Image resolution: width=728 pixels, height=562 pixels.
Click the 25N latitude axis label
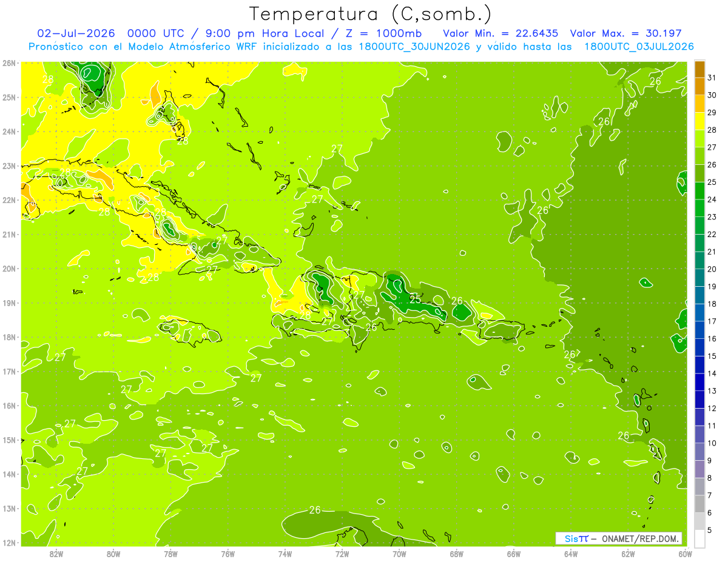9,98
